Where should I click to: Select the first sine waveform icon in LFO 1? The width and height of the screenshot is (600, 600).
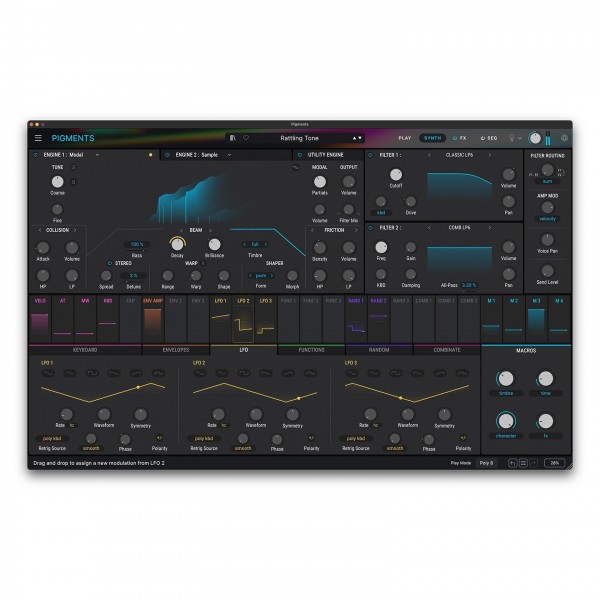coord(48,373)
